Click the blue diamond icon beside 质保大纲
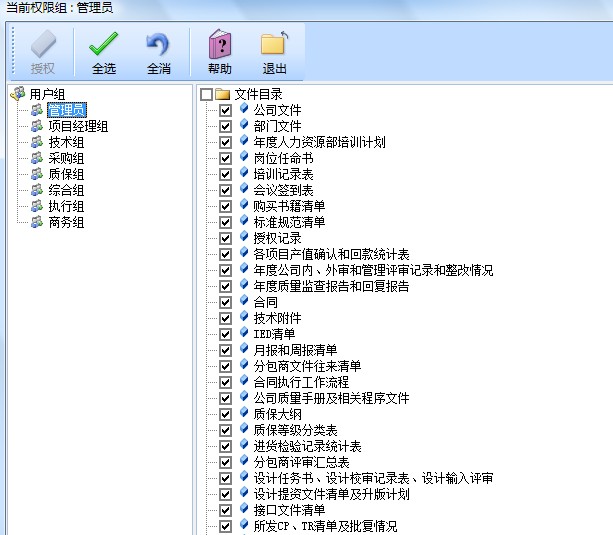Image resolution: width=613 pixels, height=535 pixels. [244, 413]
